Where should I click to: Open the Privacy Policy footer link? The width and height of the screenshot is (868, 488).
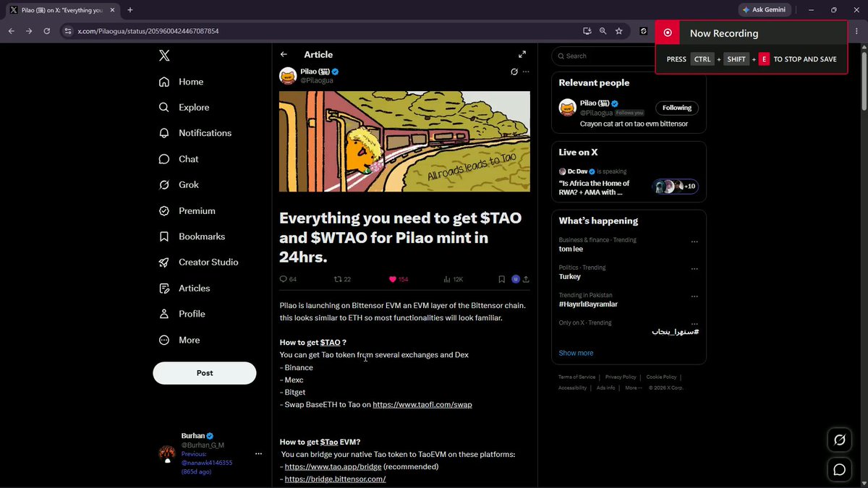pyautogui.click(x=621, y=377)
